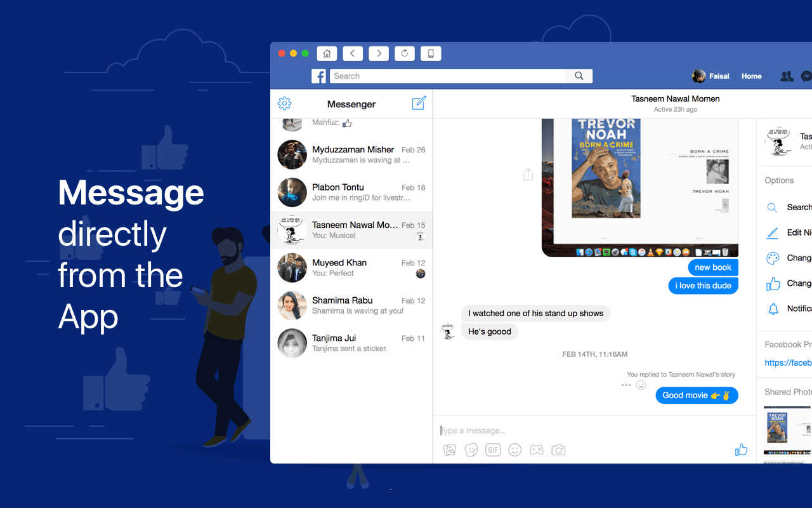812x508 pixels.
Task: Open more options dots beside Good movie
Action: [x=626, y=385]
